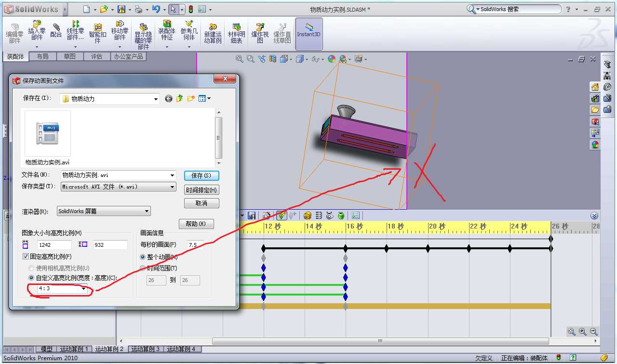Click the Zoom In timeline magnifier icon
The image size is (617, 364).
point(582,332)
